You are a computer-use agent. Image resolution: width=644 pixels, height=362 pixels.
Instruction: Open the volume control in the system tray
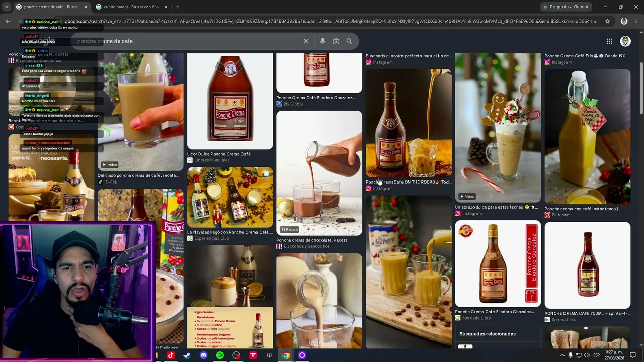tap(586, 355)
